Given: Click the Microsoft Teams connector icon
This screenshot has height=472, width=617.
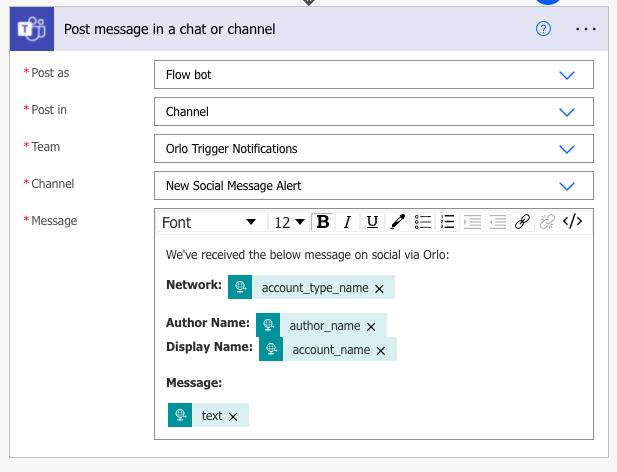Looking at the screenshot, I should 29,29.
